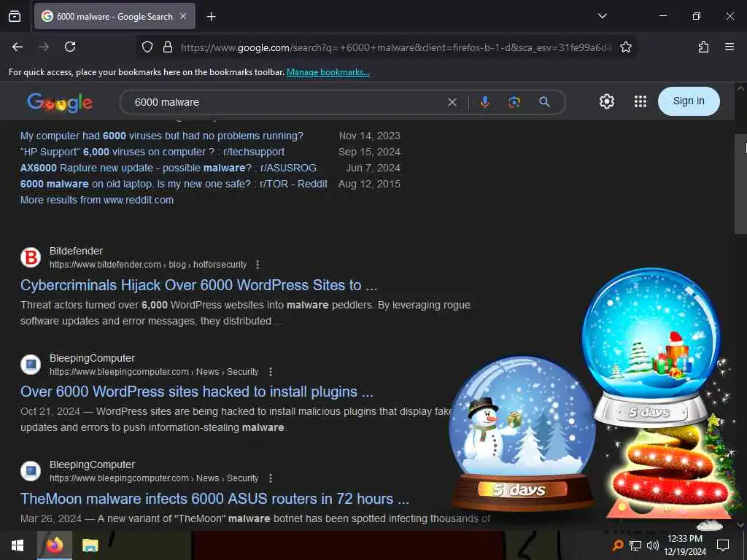Open the Windows Start menu
This screenshot has height=560, width=747.
click(18, 545)
